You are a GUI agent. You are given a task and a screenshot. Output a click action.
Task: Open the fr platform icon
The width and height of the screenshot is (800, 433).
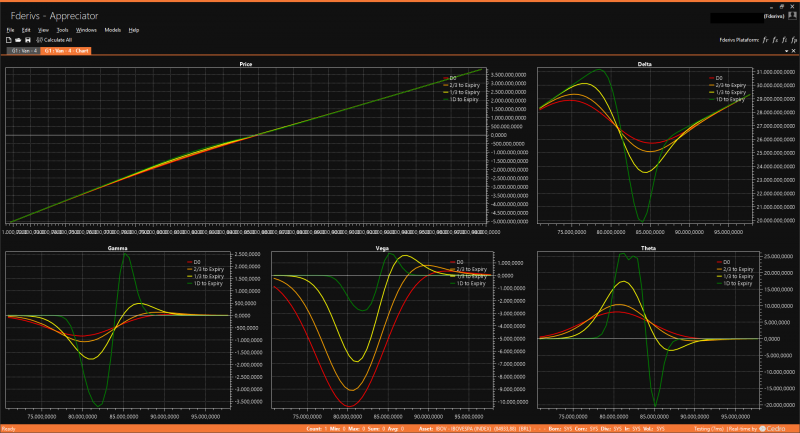[765, 39]
